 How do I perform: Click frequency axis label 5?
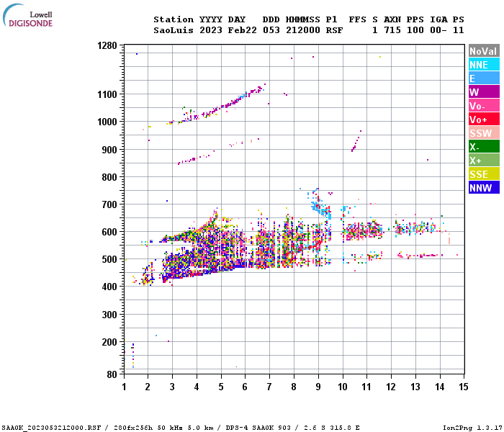[221, 387]
